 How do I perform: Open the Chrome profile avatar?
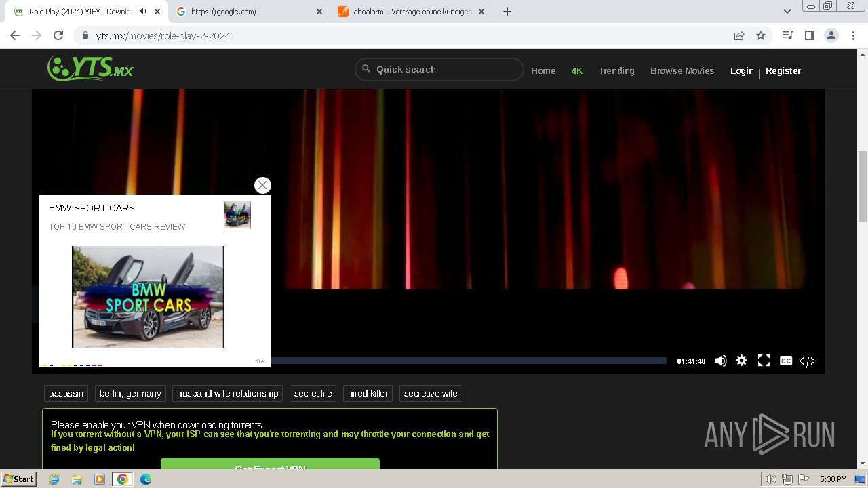831,35
